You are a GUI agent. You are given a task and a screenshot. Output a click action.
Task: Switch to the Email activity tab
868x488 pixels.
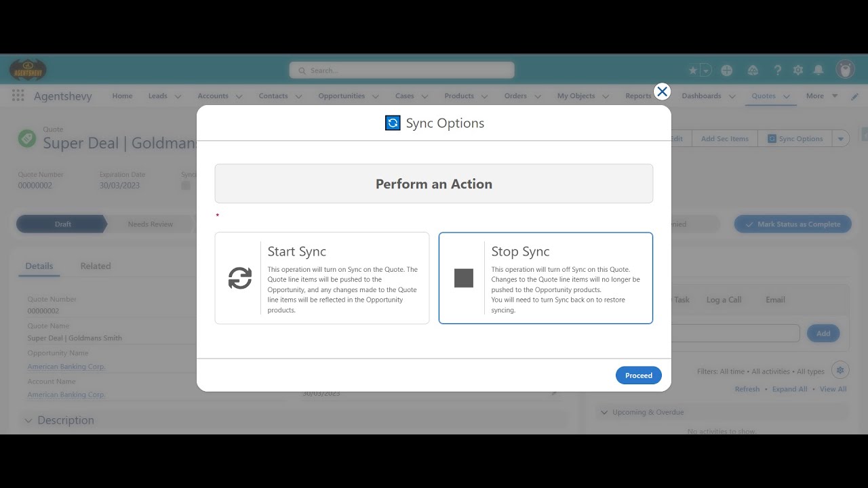[x=775, y=300]
